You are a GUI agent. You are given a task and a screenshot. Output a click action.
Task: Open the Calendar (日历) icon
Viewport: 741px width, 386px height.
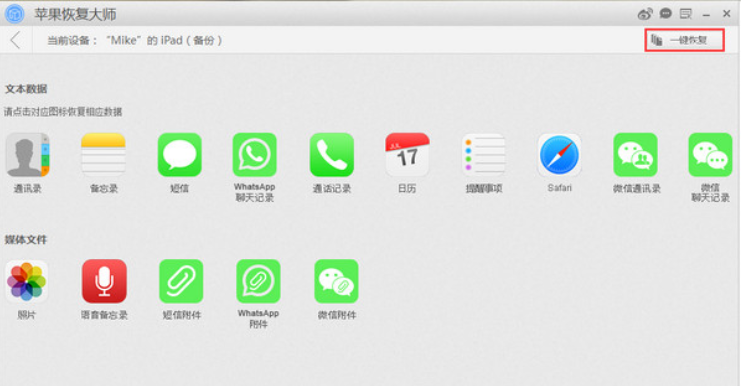407,155
